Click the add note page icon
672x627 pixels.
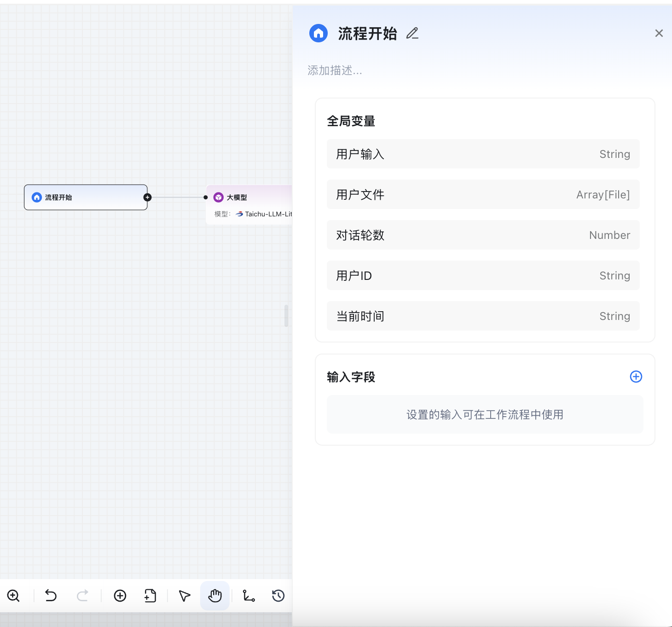[x=151, y=596]
